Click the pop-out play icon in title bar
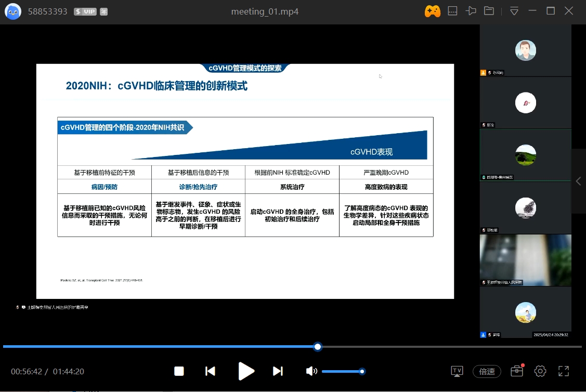 coord(471,10)
